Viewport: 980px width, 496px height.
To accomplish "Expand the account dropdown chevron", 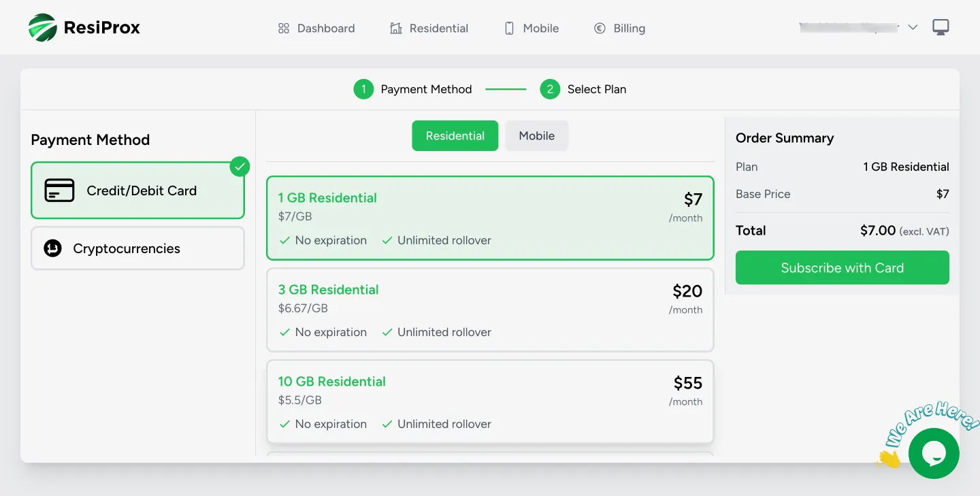I will click(x=913, y=27).
